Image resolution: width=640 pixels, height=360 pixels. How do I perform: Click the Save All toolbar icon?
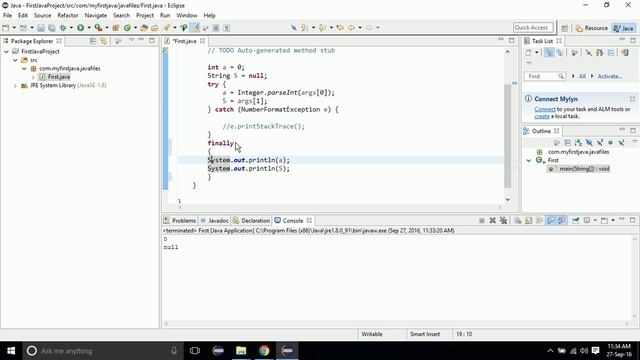tap(52, 28)
